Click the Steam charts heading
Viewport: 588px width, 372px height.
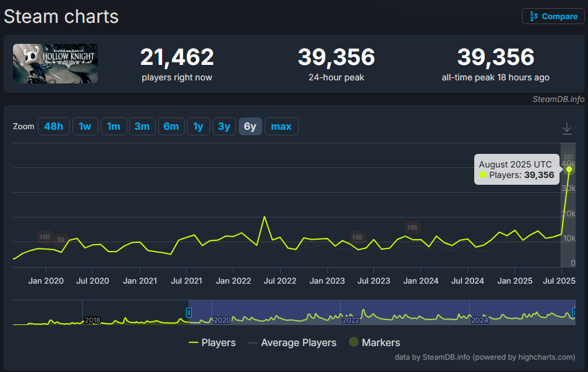pyautogui.click(x=61, y=17)
